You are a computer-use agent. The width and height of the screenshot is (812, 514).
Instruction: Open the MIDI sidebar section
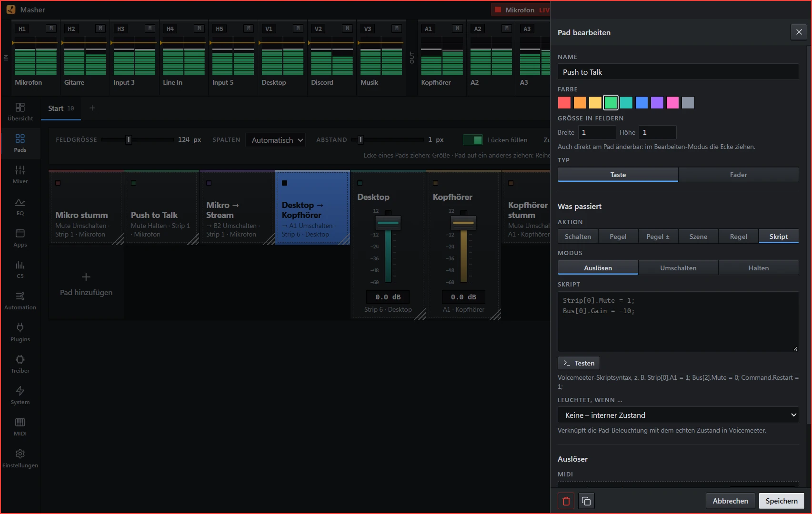[x=20, y=427]
